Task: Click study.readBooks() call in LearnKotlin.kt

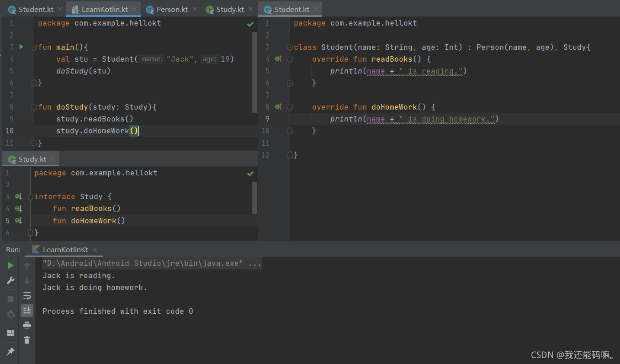Action: click(x=95, y=119)
